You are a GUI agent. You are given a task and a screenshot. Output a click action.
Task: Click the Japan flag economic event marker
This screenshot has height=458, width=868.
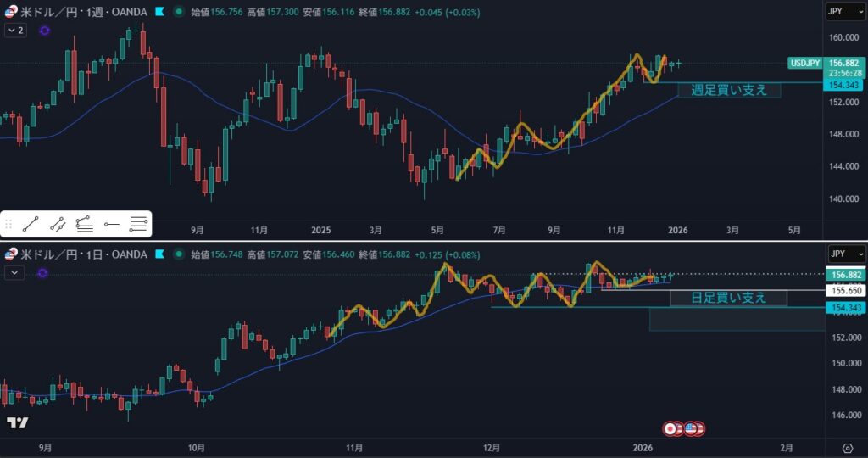[x=670, y=428]
